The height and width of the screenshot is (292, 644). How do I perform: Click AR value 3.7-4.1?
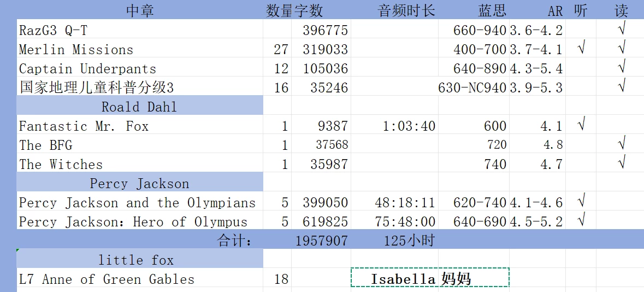tap(537, 49)
